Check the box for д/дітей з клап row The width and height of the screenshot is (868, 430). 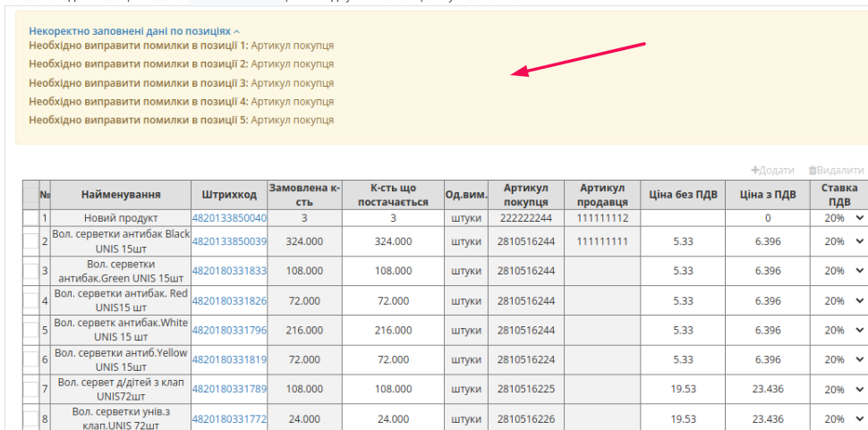click(30, 389)
